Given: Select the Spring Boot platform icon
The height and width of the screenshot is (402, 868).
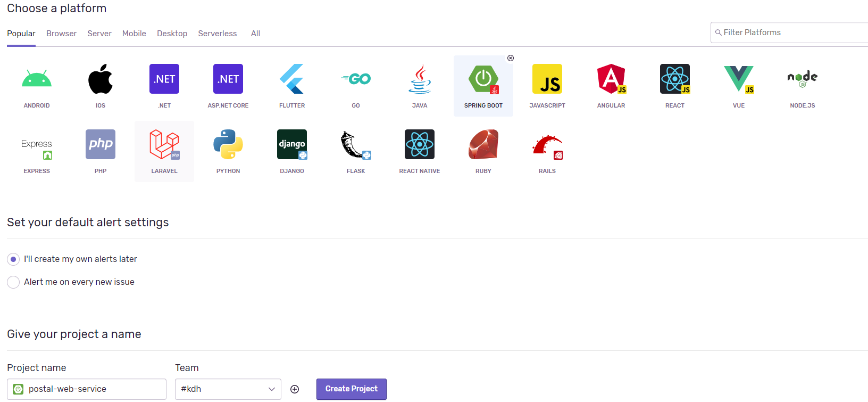Looking at the screenshot, I should pyautogui.click(x=483, y=79).
